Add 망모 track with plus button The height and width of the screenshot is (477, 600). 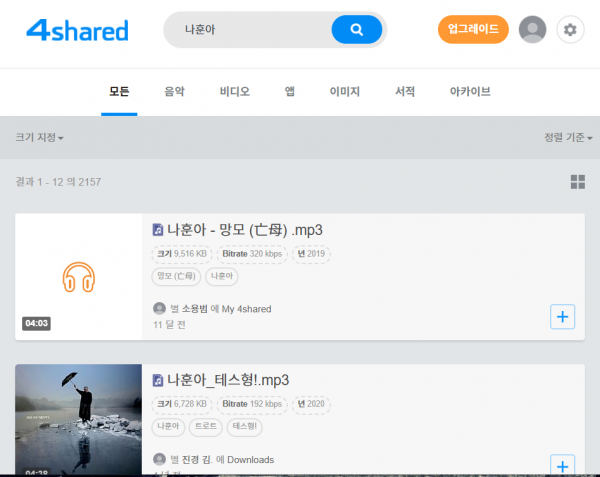[x=562, y=317]
